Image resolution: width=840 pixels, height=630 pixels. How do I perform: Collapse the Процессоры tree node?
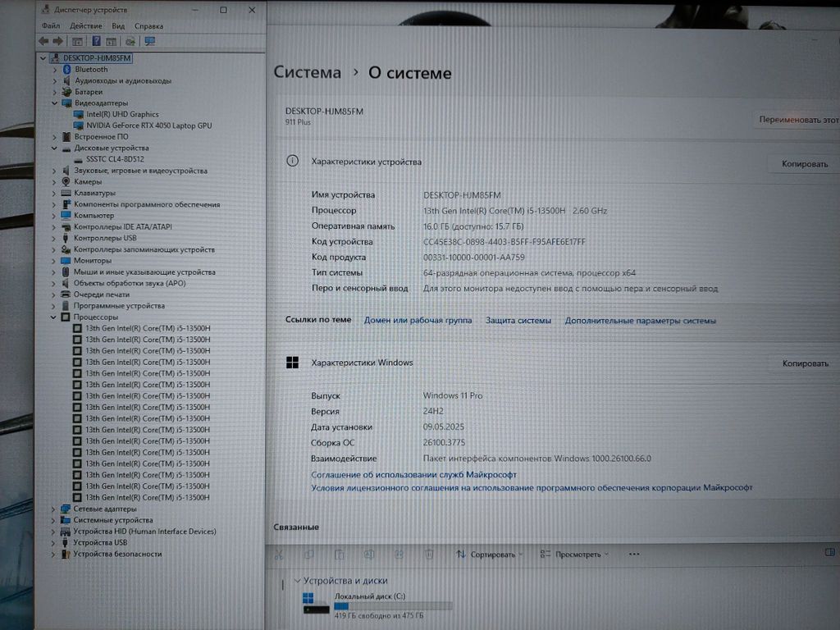[x=55, y=317]
